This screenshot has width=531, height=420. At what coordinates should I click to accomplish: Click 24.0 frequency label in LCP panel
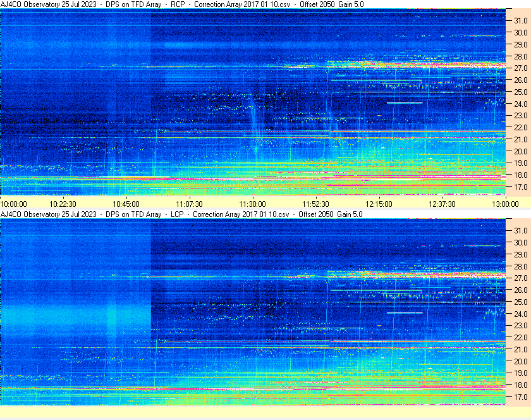click(520, 314)
